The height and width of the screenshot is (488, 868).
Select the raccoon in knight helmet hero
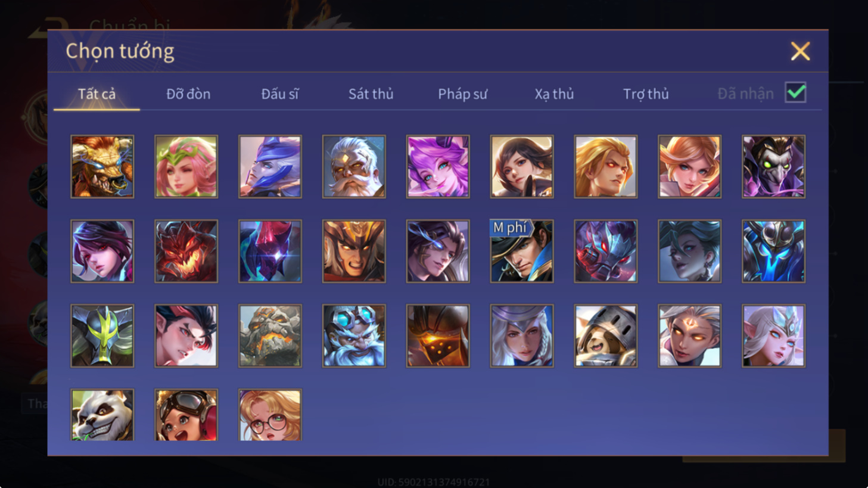click(x=606, y=335)
